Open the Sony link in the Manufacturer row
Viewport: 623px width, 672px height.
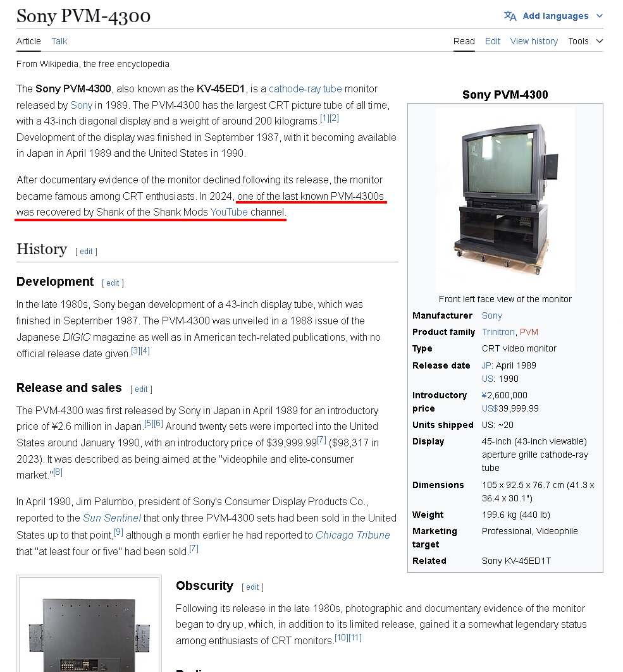coord(492,316)
